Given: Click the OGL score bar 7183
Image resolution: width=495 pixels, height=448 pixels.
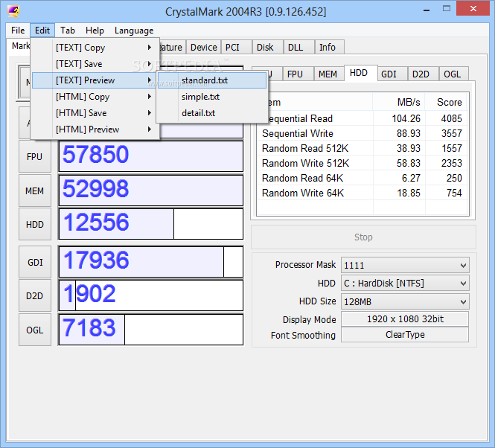Looking at the screenshot, I should click(x=151, y=329).
